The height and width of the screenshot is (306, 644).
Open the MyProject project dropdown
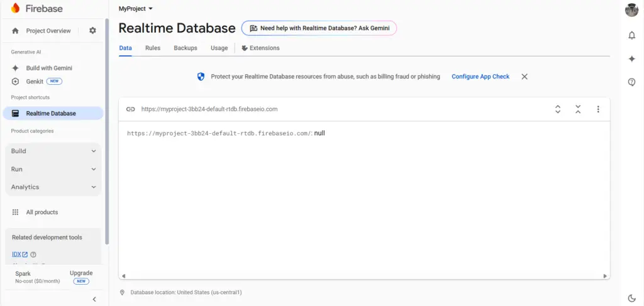tap(136, 9)
